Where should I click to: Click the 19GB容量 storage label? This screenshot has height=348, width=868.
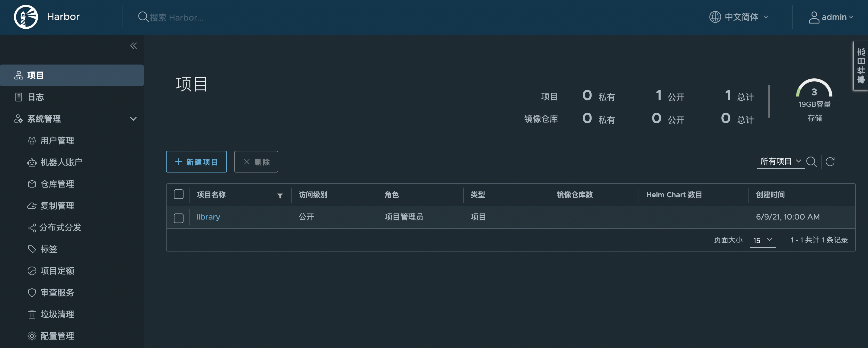(815, 104)
